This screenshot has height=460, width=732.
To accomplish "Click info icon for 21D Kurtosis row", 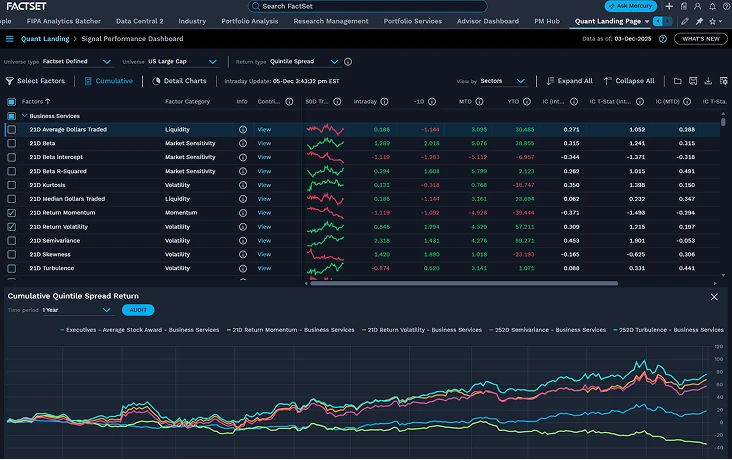I will click(x=243, y=185).
